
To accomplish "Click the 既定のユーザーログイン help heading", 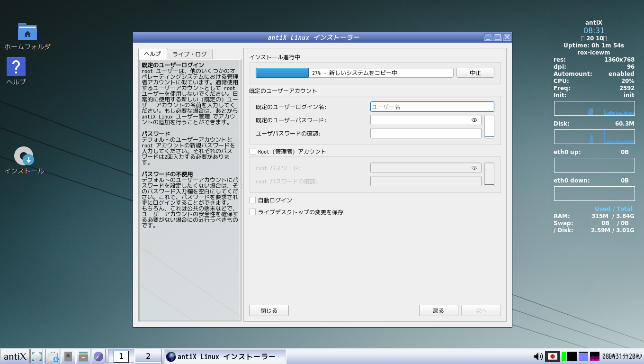I will (x=173, y=65).
